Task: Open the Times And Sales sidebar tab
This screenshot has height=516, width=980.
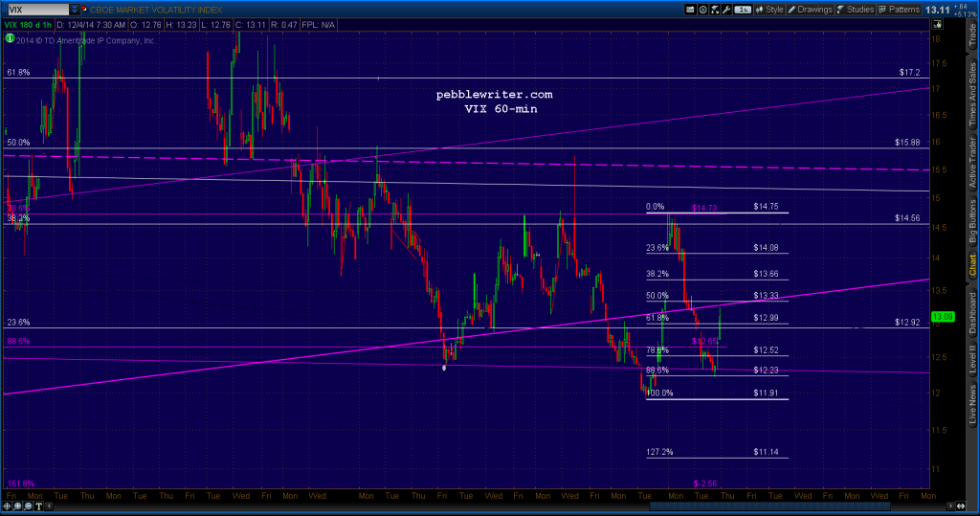Action: pyautogui.click(x=972, y=94)
